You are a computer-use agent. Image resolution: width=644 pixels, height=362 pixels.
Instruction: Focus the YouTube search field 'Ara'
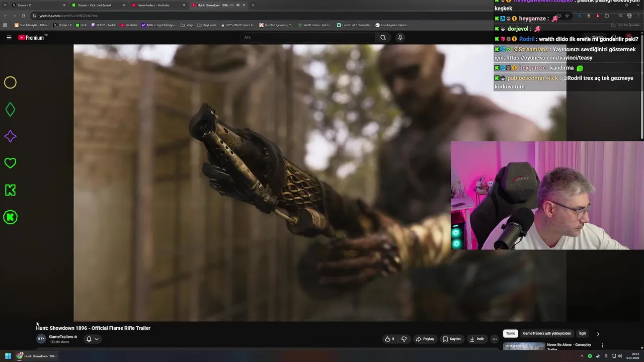(307, 37)
